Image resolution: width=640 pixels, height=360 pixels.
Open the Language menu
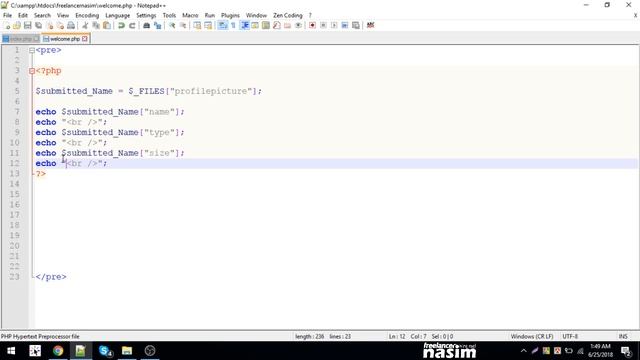click(118, 15)
